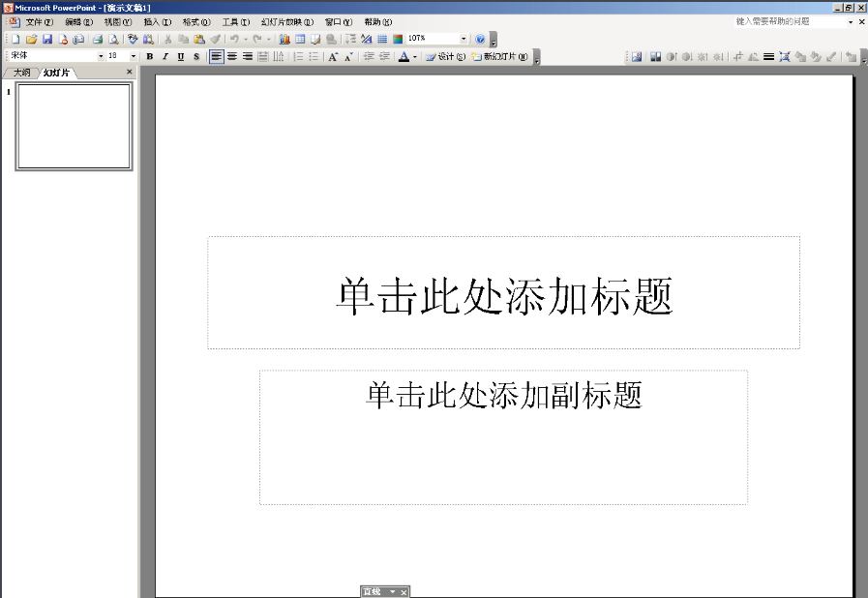Open the 视图 (View) menu
868x598 pixels.
coord(118,22)
